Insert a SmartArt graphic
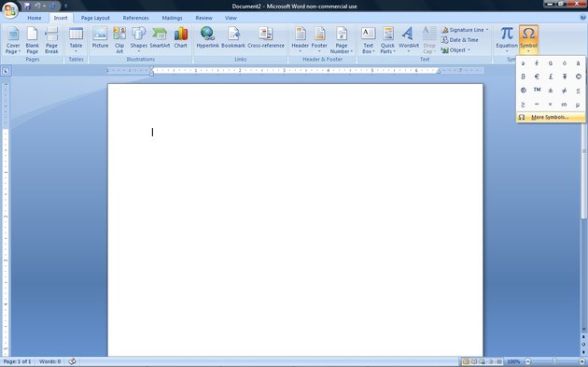Viewport: 588px width, 367px height. click(x=160, y=37)
